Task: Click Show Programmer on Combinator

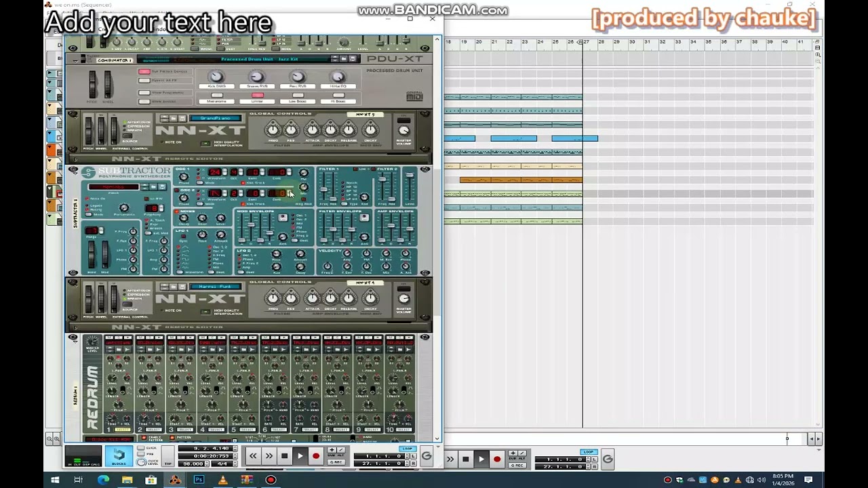Action: pos(144,92)
